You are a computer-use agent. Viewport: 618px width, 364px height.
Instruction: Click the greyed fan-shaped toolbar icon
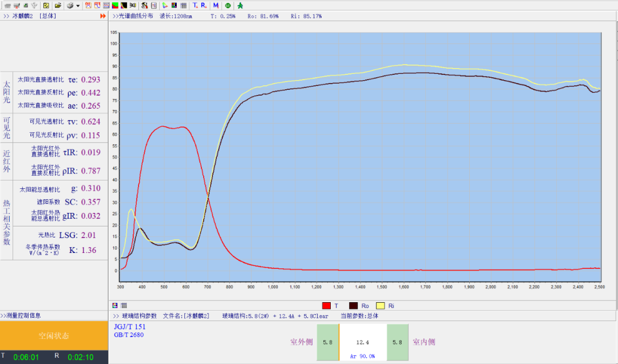point(34,6)
